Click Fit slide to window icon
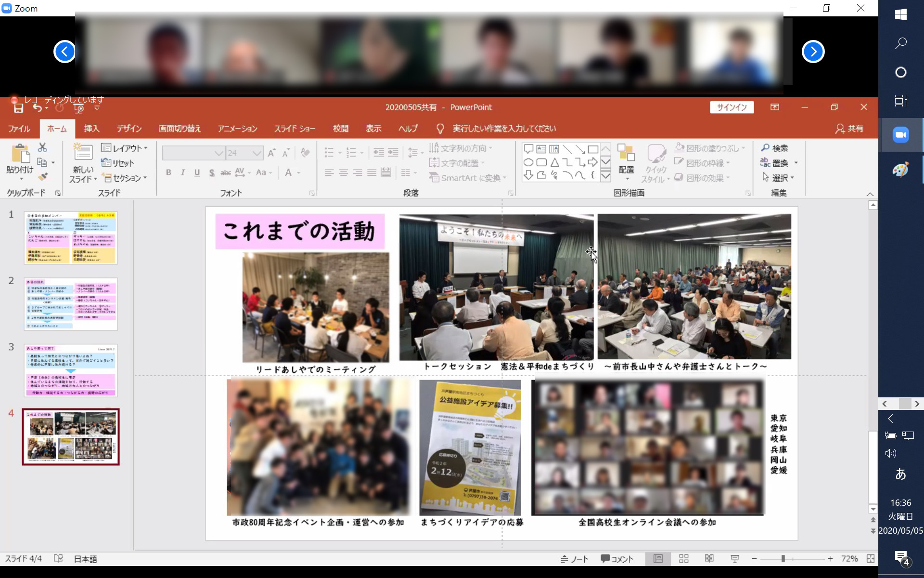The height and width of the screenshot is (578, 924). click(871, 559)
